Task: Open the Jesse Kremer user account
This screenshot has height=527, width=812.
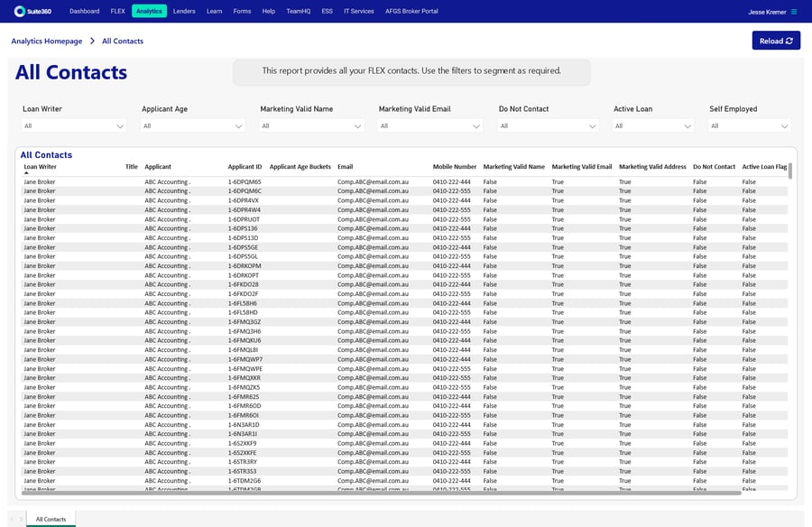Action: click(767, 12)
